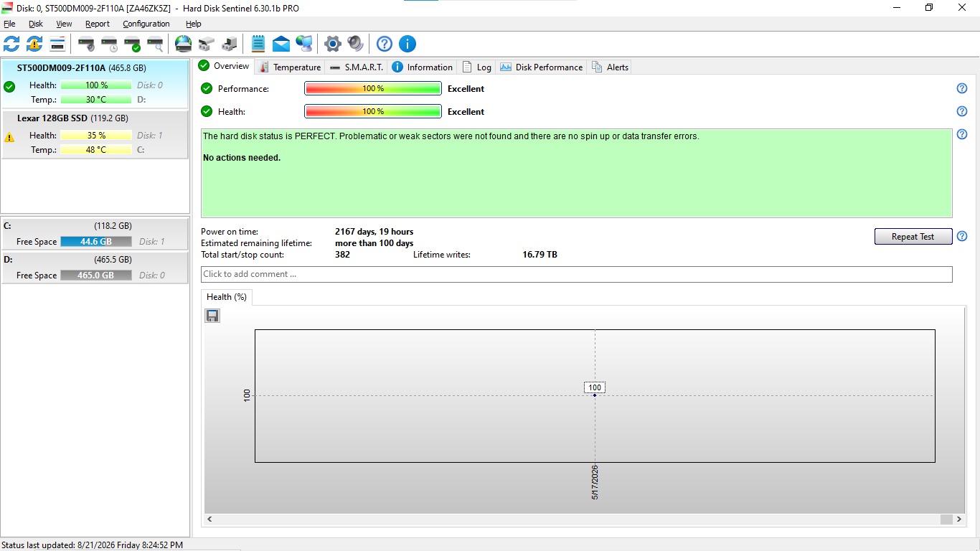
Task: Click the disk panel layout toolbar icon
Action: (x=57, y=44)
